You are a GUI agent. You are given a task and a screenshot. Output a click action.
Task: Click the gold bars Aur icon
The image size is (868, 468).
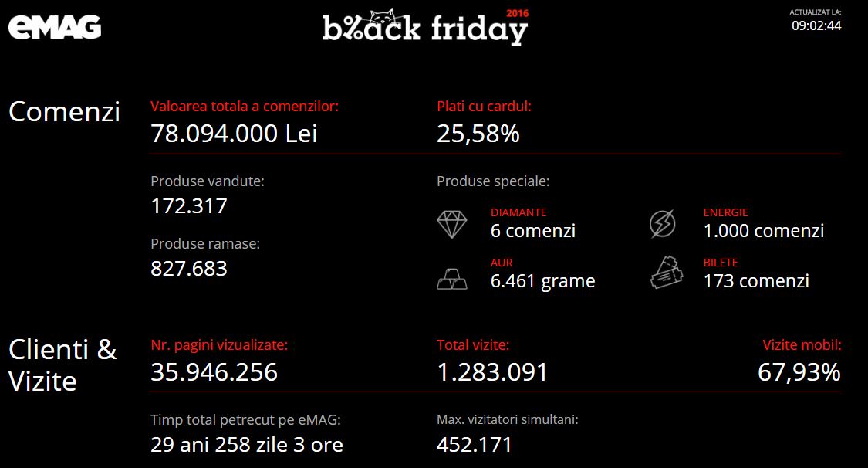451,279
